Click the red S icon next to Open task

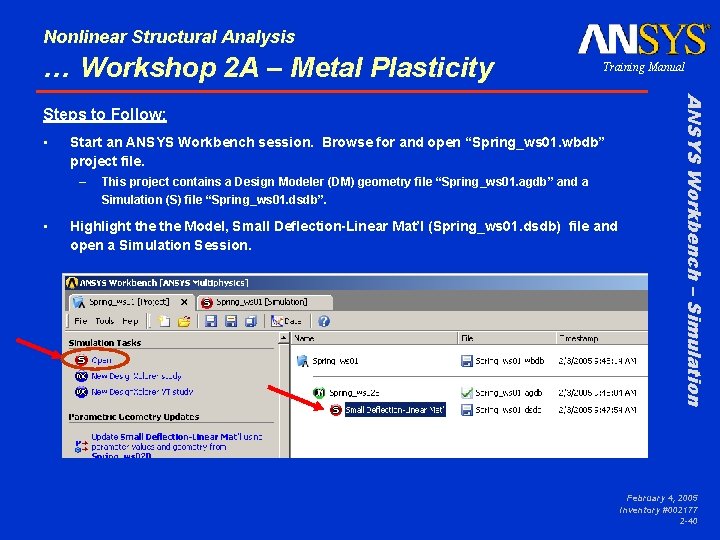(81, 360)
